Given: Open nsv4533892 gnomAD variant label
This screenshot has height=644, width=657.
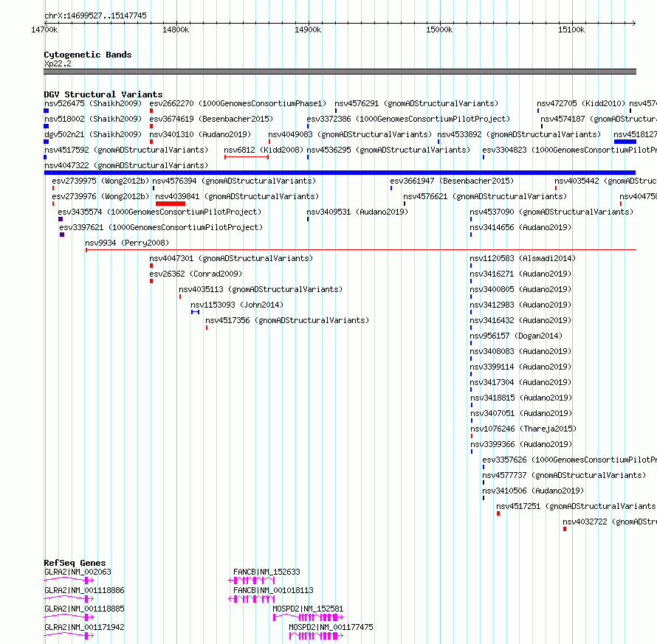Looking at the screenshot, I should tap(519, 134).
